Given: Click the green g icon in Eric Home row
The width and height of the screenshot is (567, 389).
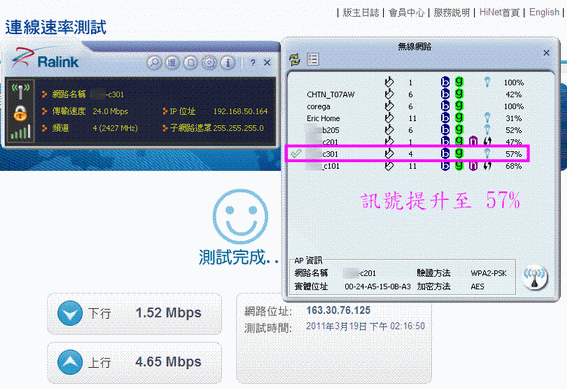Looking at the screenshot, I should (459, 118).
